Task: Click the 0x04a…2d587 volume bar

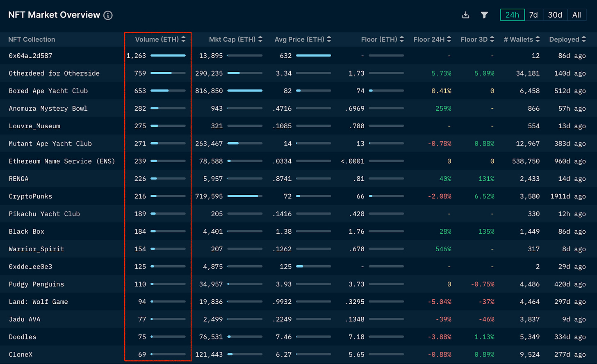Action: coord(168,55)
